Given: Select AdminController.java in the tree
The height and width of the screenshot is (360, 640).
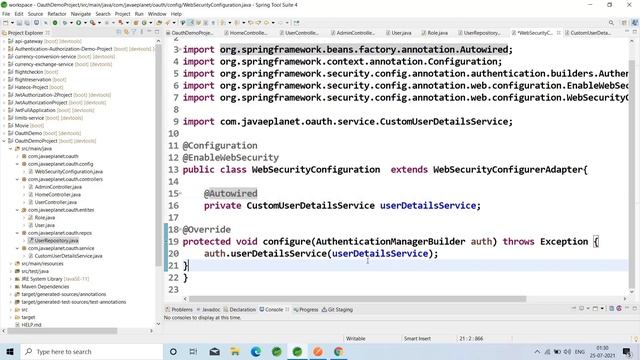Looking at the screenshot, I should click(58, 187).
